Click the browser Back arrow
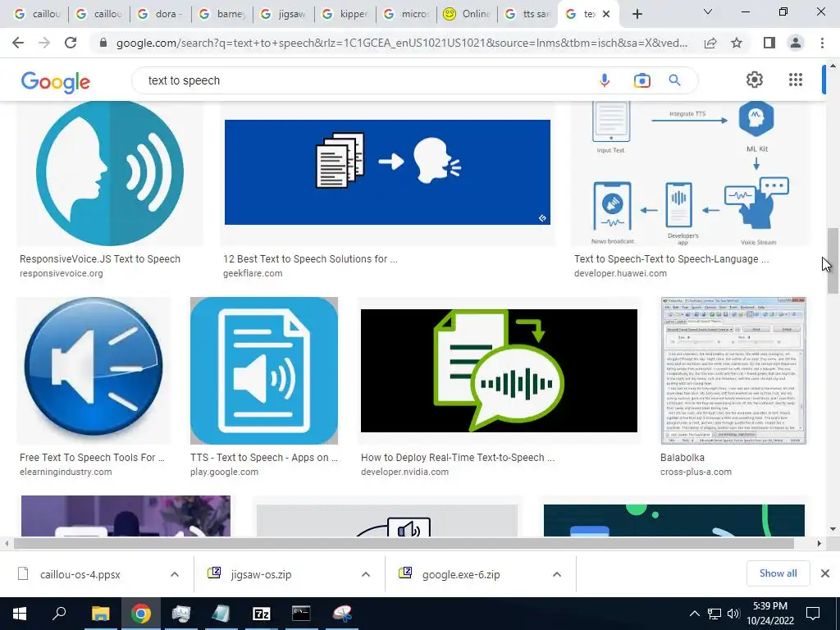The height and width of the screenshot is (630, 840). 18,43
